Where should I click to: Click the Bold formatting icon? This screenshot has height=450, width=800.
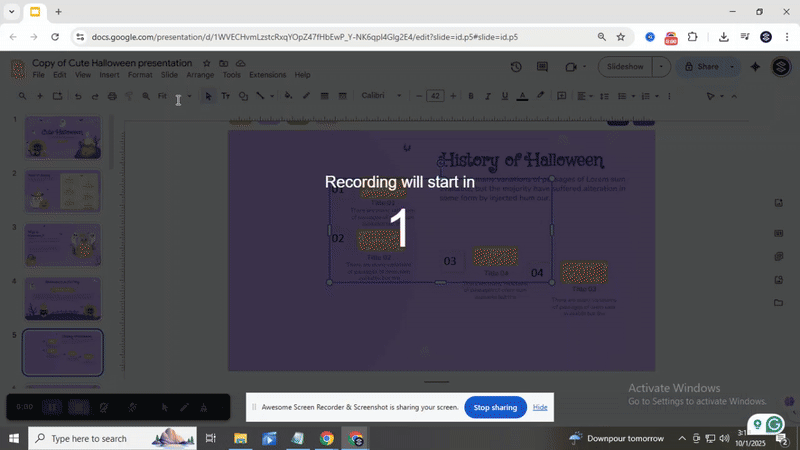point(470,96)
